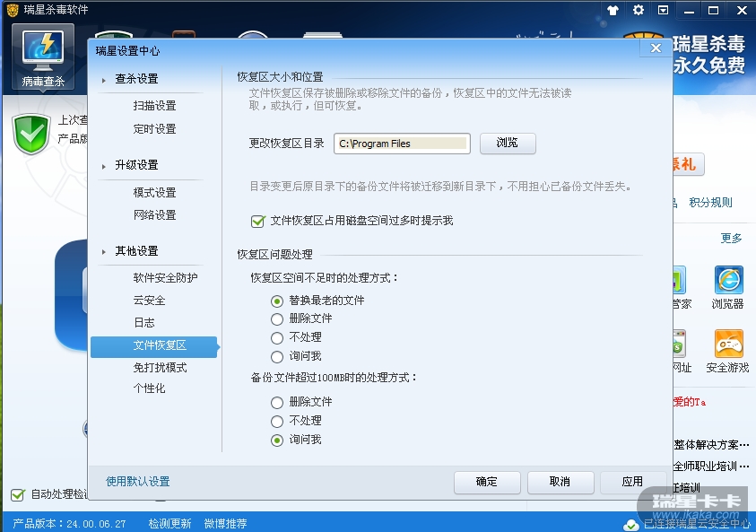Select 替换最老的文件 radio option
Screen dimensions: 756x532
tap(277, 301)
